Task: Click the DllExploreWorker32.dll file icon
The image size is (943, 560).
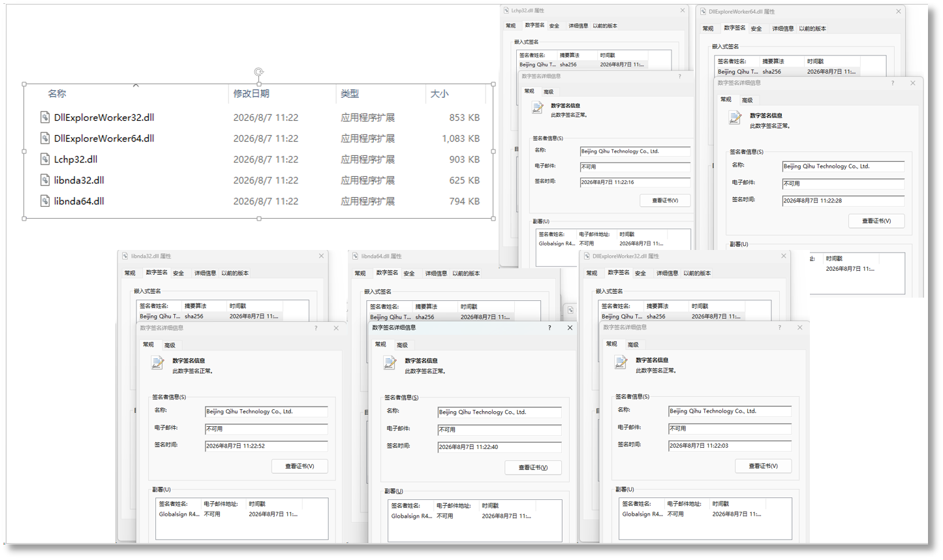Action: (x=45, y=117)
